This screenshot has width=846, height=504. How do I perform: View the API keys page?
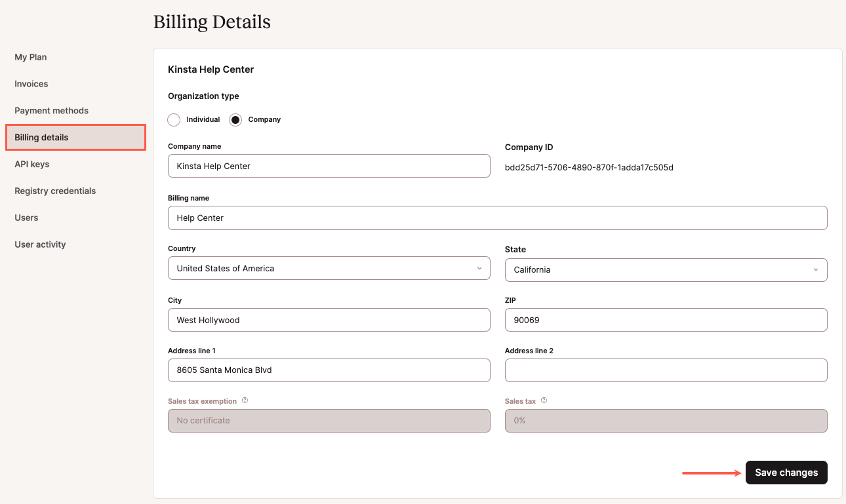click(31, 164)
